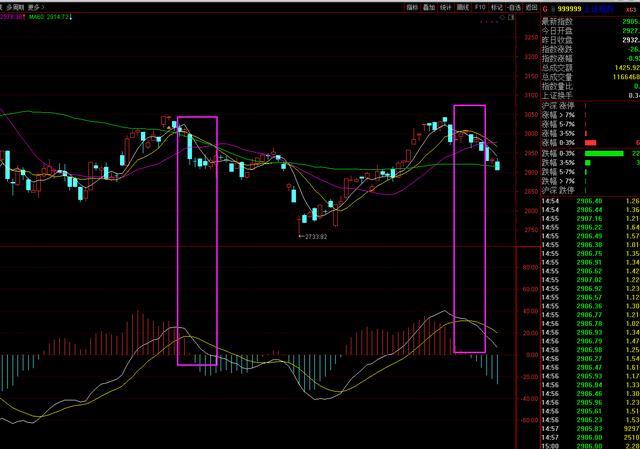Switch to the 多周期 view
This screenshot has height=449, width=640.
[17, 6]
